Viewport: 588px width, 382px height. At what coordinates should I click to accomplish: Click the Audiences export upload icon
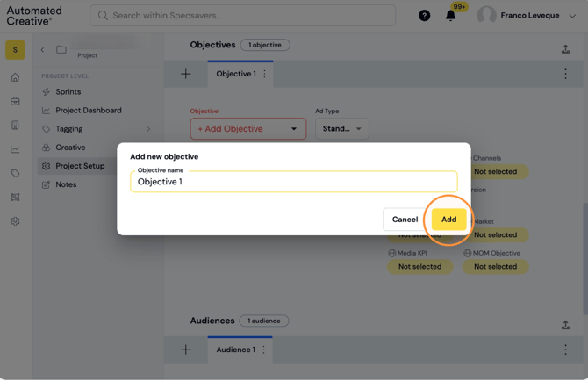click(x=565, y=325)
